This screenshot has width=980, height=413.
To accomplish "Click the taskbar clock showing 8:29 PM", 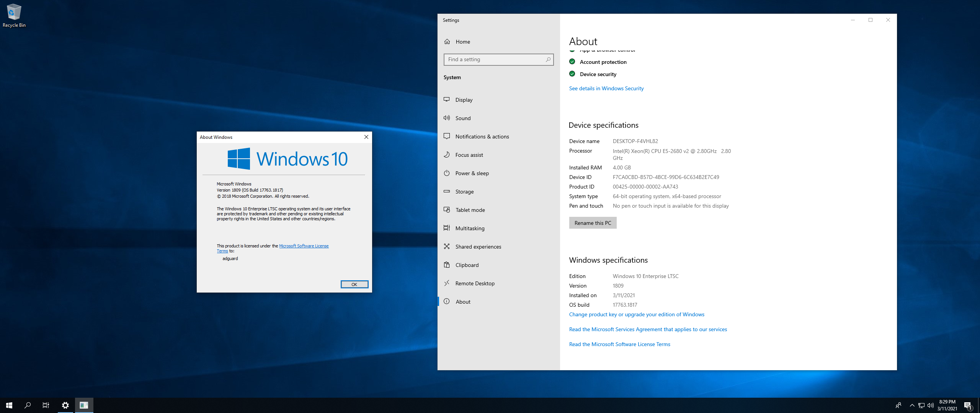I will (947, 405).
